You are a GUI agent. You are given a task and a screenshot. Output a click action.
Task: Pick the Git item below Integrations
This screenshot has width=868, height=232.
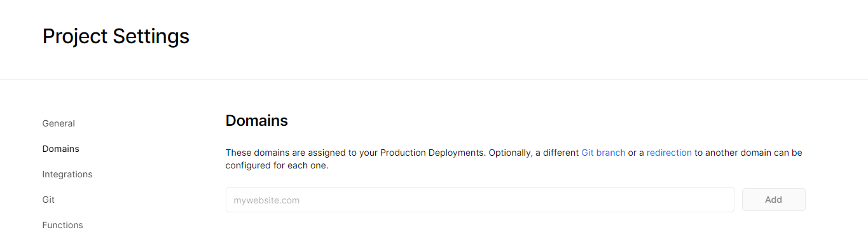pos(48,200)
